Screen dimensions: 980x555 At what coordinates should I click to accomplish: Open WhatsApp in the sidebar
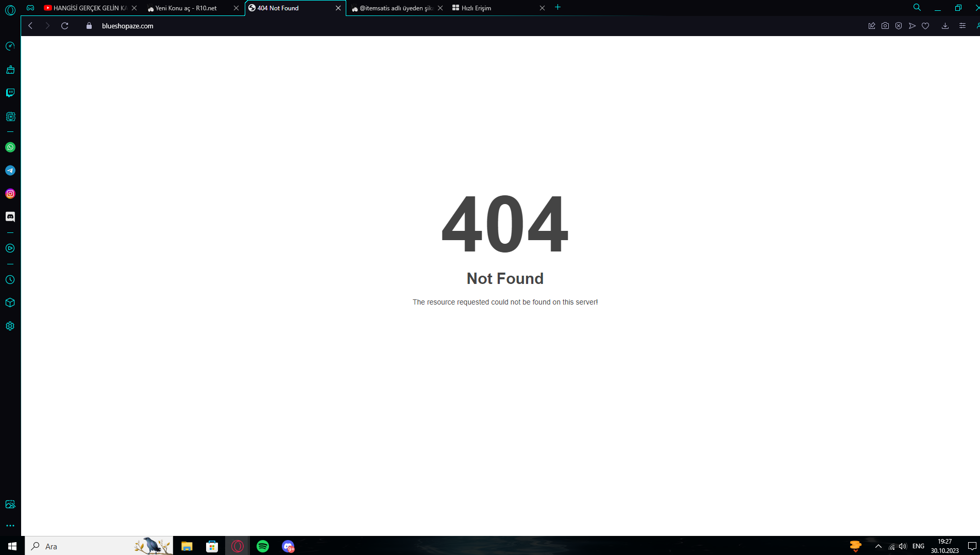click(10, 147)
